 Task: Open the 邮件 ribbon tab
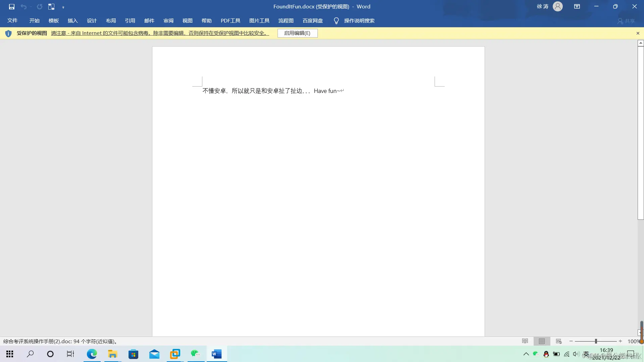point(149,20)
